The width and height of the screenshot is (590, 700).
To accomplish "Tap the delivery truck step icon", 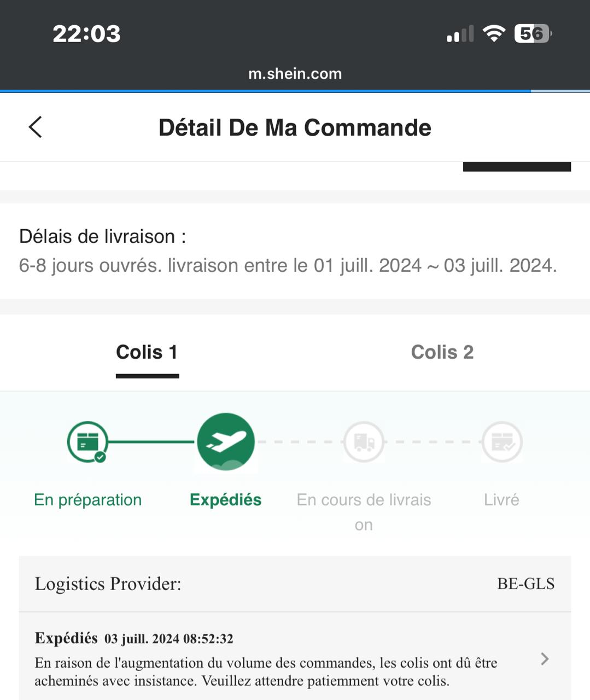I will [364, 442].
